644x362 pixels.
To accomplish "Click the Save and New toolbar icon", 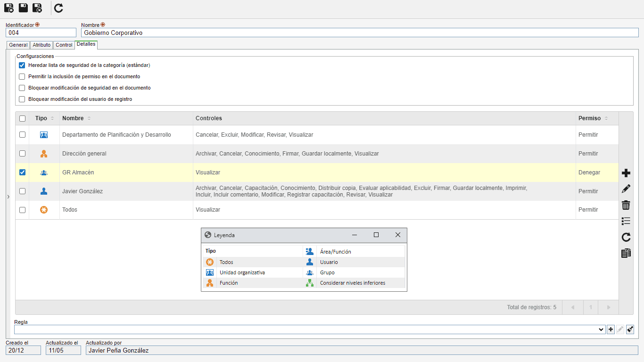I will click(9, 8).
